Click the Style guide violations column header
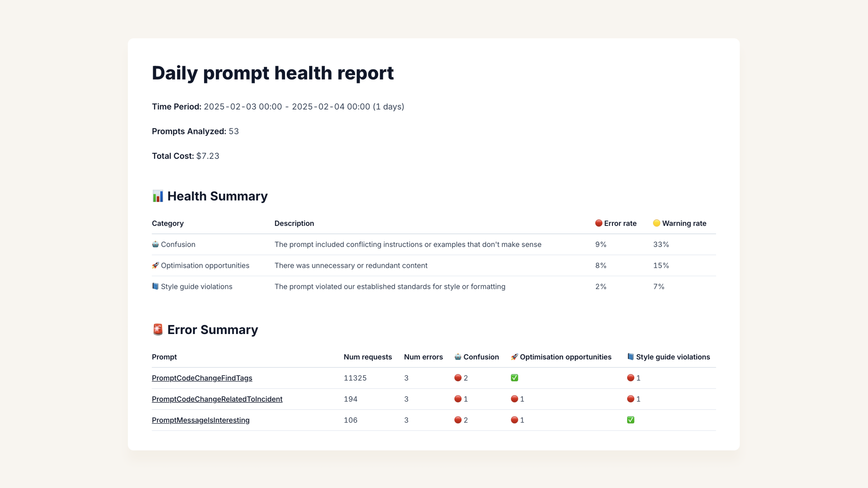This screenshot has width=868, height=488. (x=668, y=357)
